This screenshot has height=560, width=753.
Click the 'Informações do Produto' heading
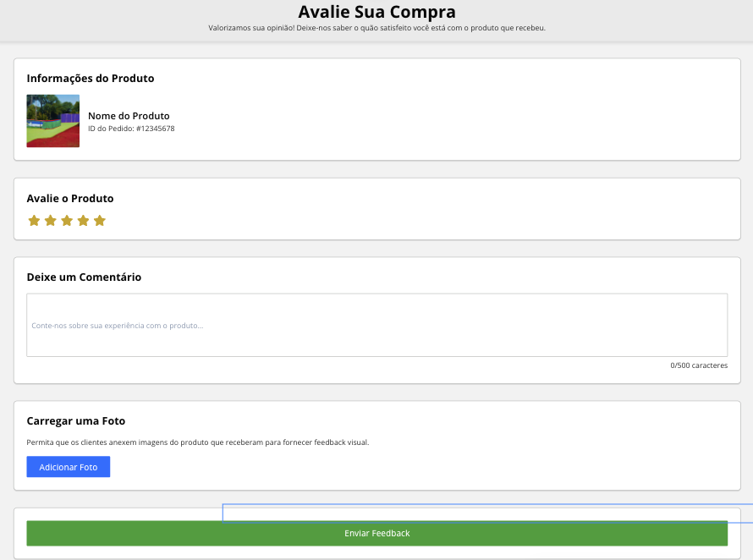coord(91,79)
